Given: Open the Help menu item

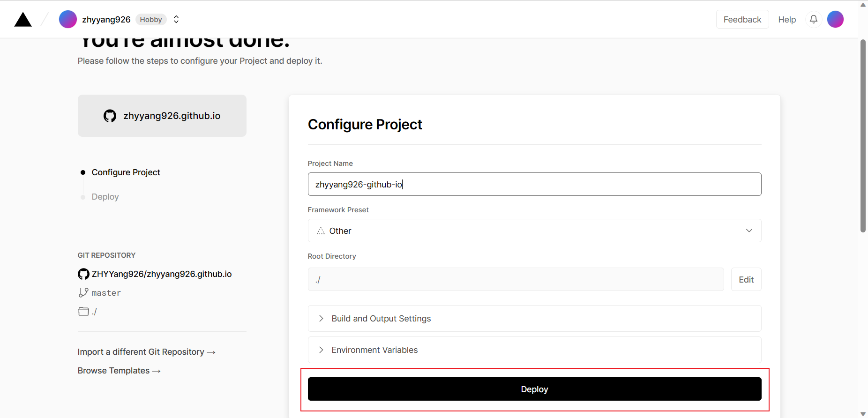Looking at the screenshot, I should [x=787, y=20].
